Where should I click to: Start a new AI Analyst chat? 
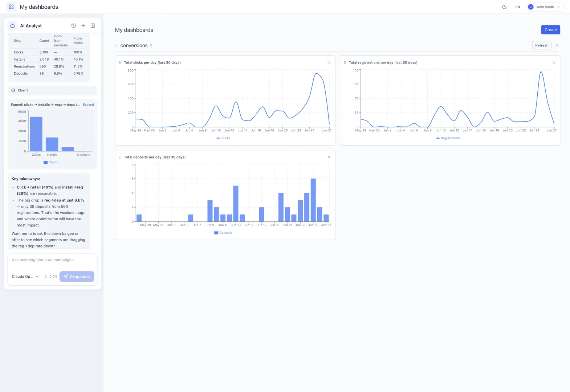[x=83, y=26]
